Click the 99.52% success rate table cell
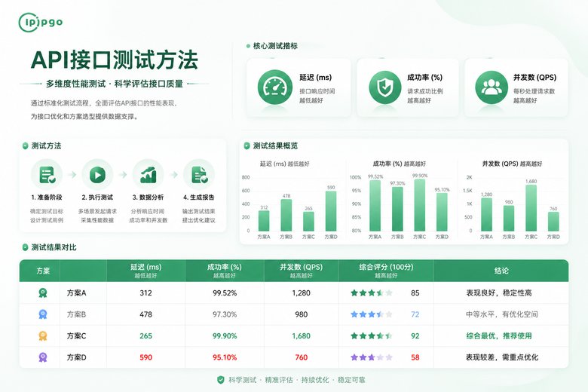Viewport: 588px width, 392px height. click(225, 293)
